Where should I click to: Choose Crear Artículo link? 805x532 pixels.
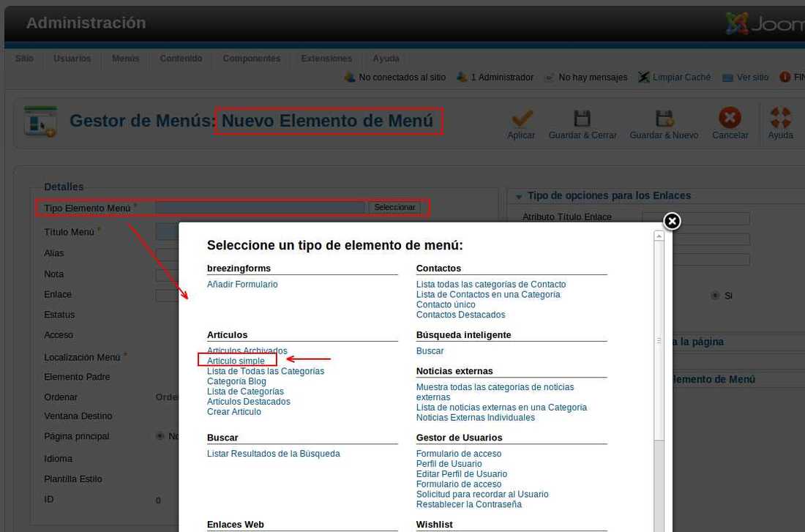coord(233,412)
